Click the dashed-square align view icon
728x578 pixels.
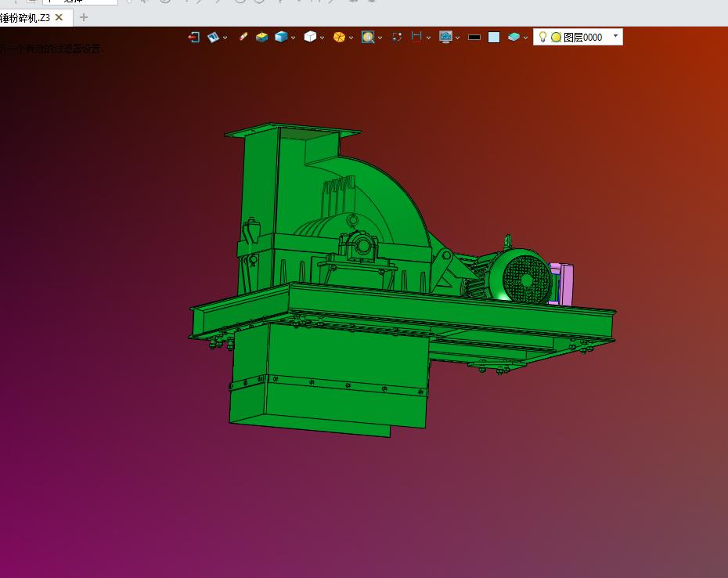pyautogui.click(x=397, y=37)
